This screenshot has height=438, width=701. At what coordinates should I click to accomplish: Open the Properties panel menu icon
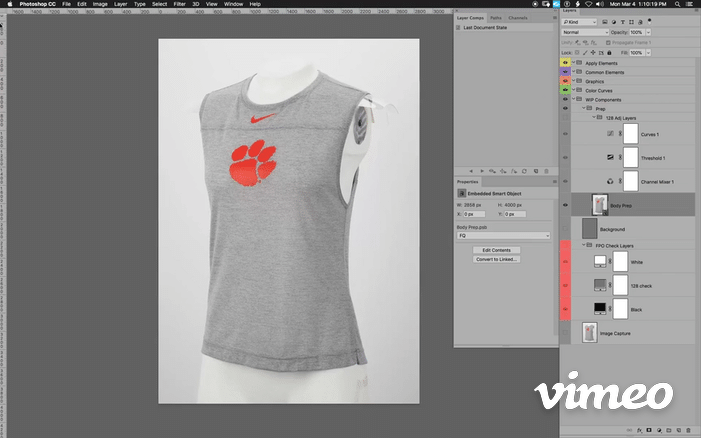tap(555, 182)
